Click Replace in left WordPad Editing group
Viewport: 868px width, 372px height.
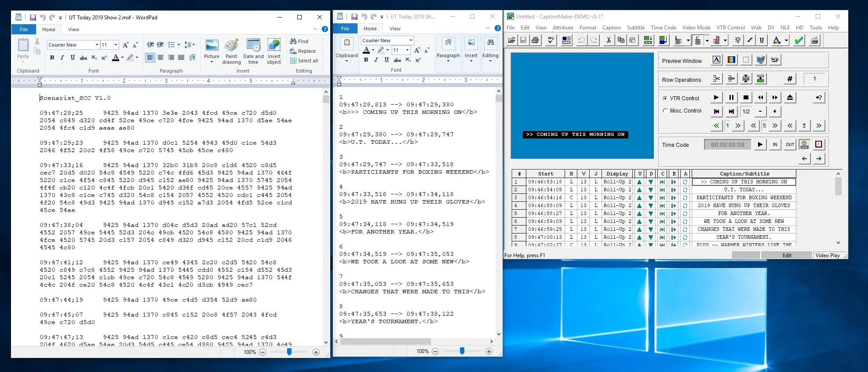303,51
